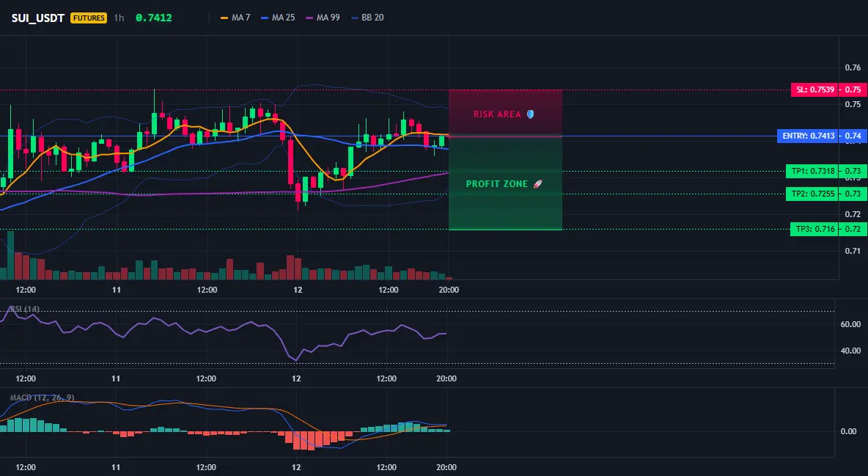Screen dimensions: 868x476
Task: Click the ENTRY: 0.7413 price label
Action: click(808, 136)
